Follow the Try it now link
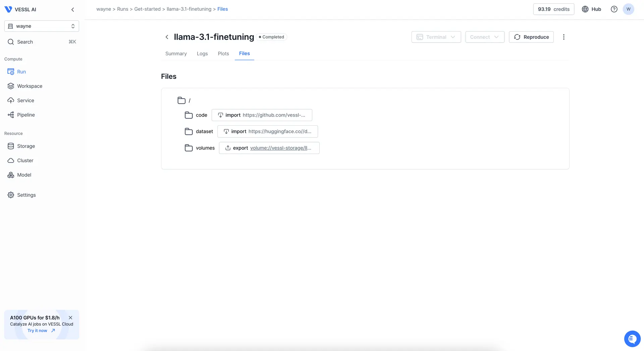Viewport: 644px width, 351px height. pos(41,331)
